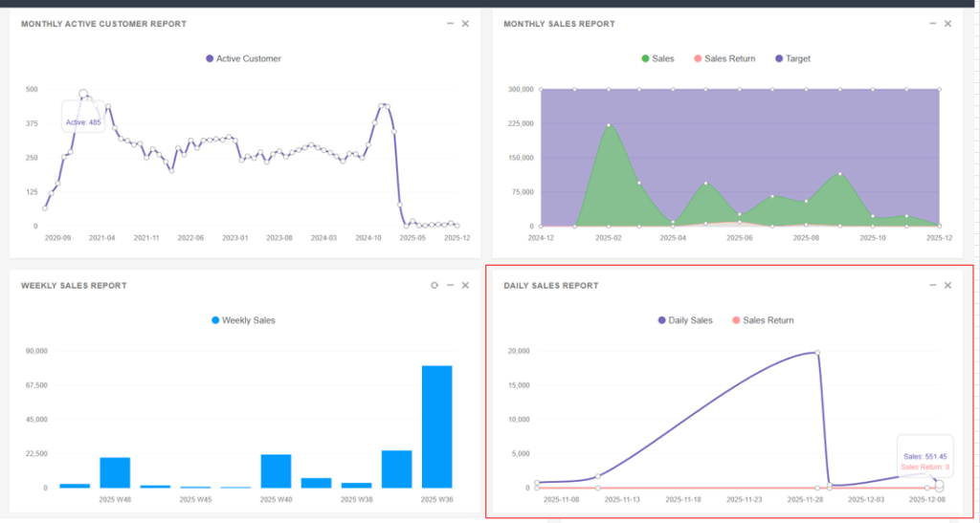Minimize the Monthly Active Customer Report panel
This screenshot has width=980, height=523.
450,23
